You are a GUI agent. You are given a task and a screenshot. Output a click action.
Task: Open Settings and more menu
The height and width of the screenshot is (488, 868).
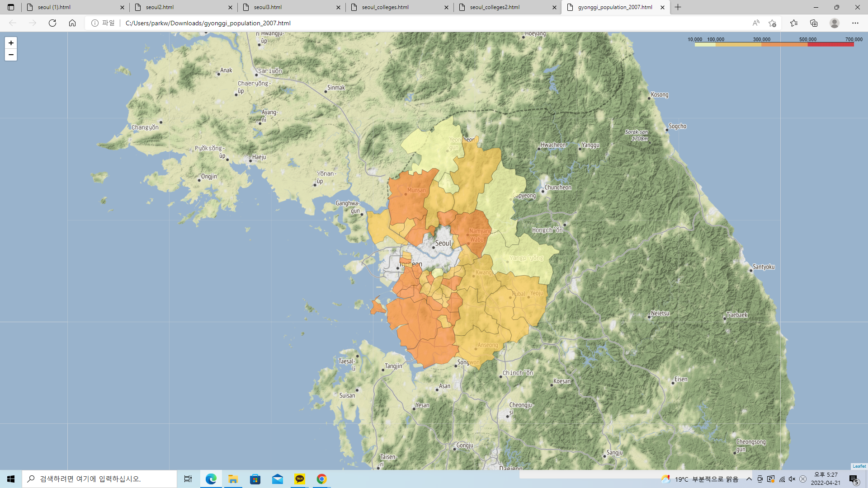tap(855, 23)
